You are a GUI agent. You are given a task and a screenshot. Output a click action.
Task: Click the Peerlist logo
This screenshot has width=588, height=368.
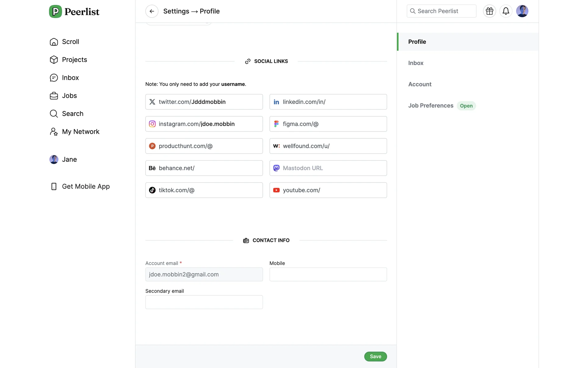(x=74, y=12)
